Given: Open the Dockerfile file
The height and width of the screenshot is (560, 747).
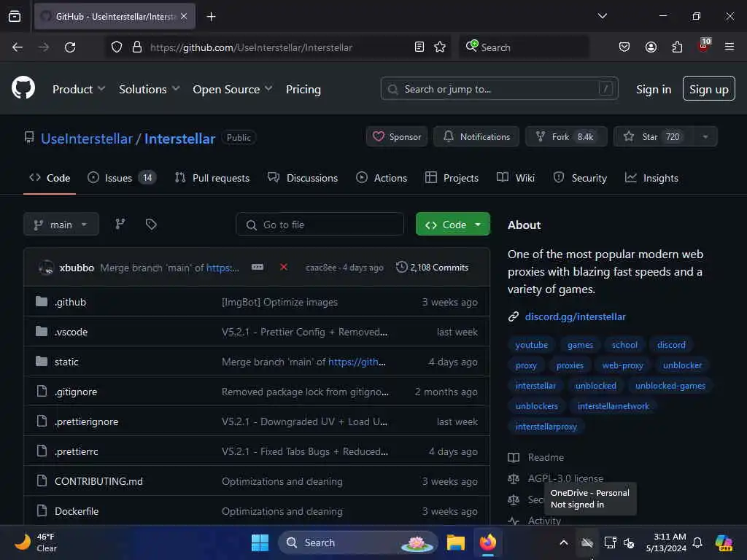Looking at the screenshot, I should [x=76, y=511].
